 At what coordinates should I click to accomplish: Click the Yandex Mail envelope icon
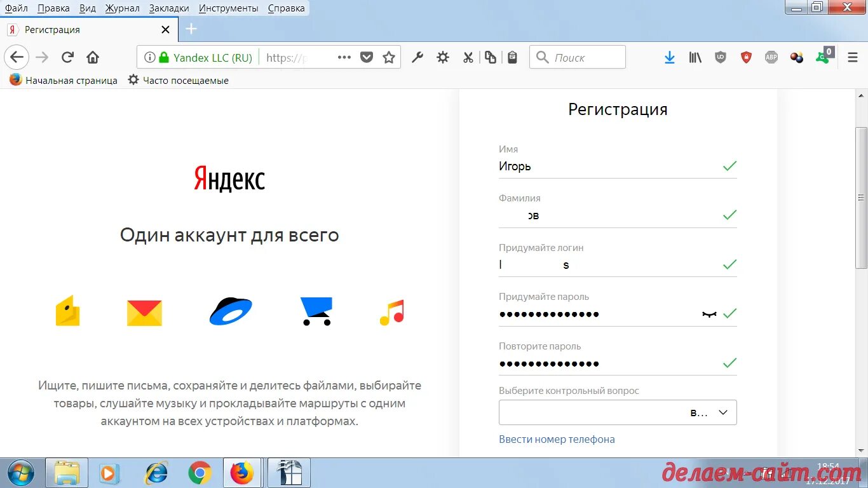[x=145, y=313]
